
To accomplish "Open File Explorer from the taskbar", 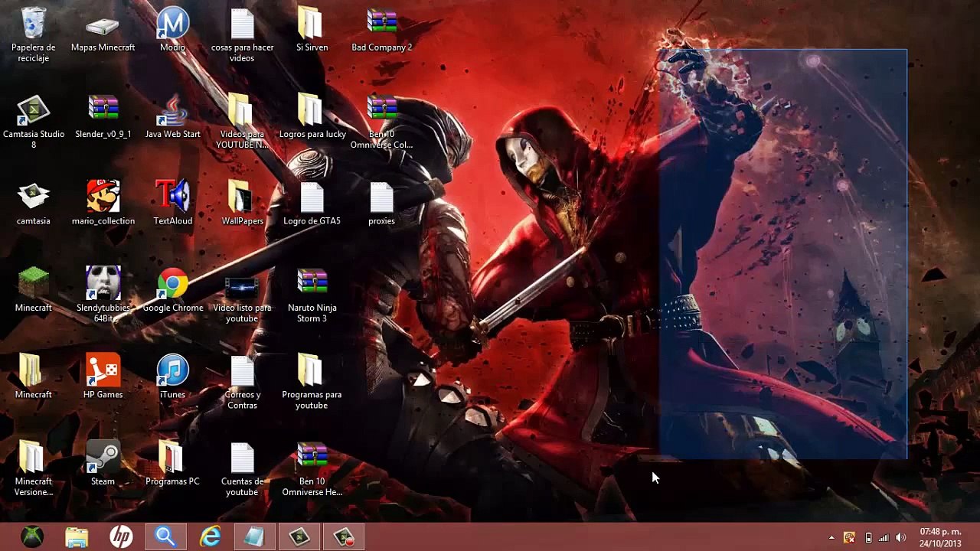I will (77, 537).
